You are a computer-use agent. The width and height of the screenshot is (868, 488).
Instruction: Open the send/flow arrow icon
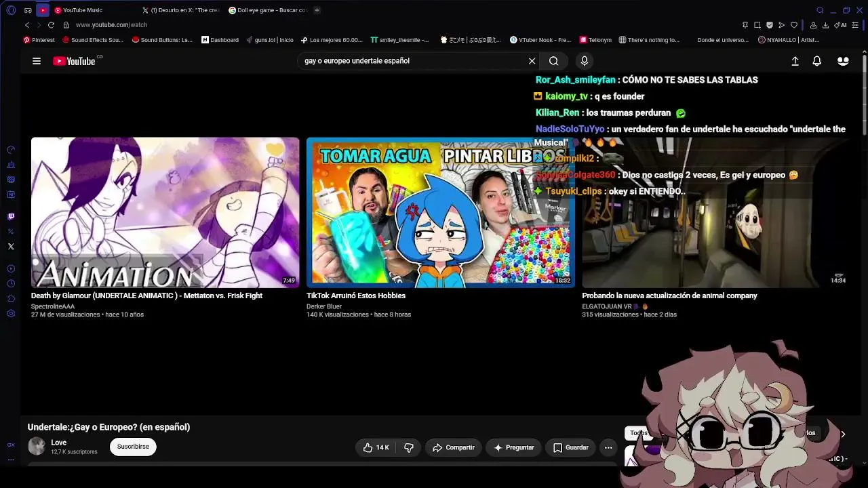[782, 25]
